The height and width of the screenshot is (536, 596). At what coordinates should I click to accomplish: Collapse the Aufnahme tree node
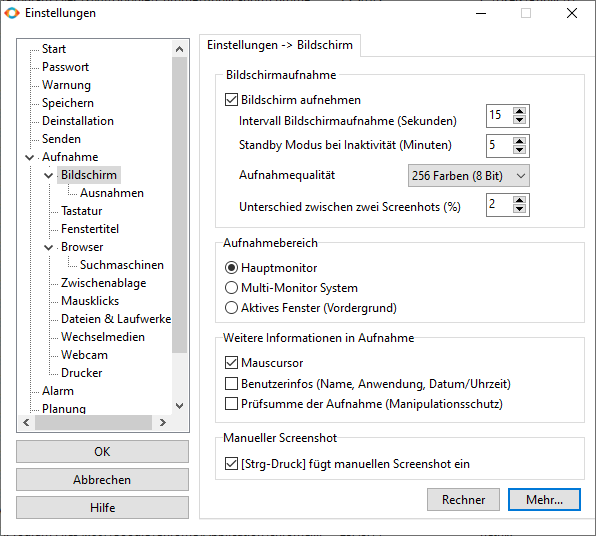(x=30, y=157)
